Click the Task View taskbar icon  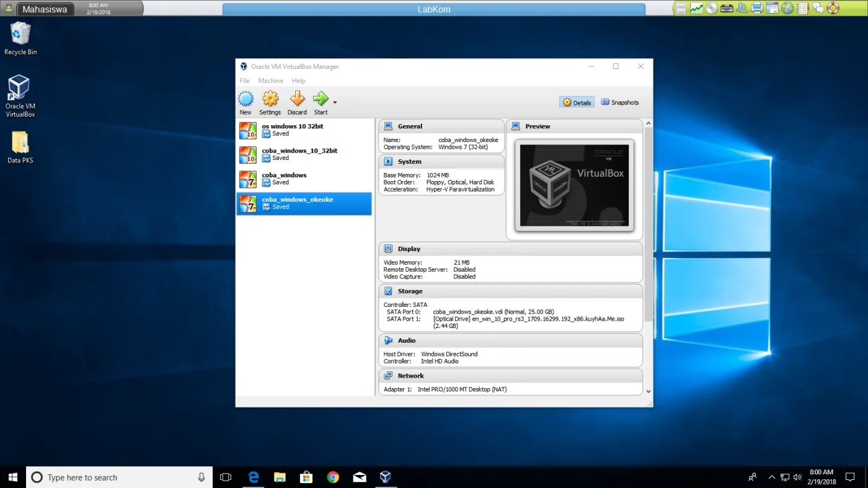(x=226, y=477)
